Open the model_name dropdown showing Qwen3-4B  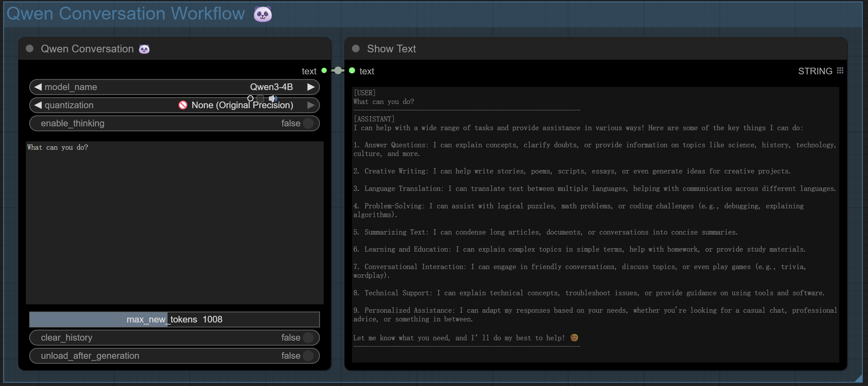(175, 87)
